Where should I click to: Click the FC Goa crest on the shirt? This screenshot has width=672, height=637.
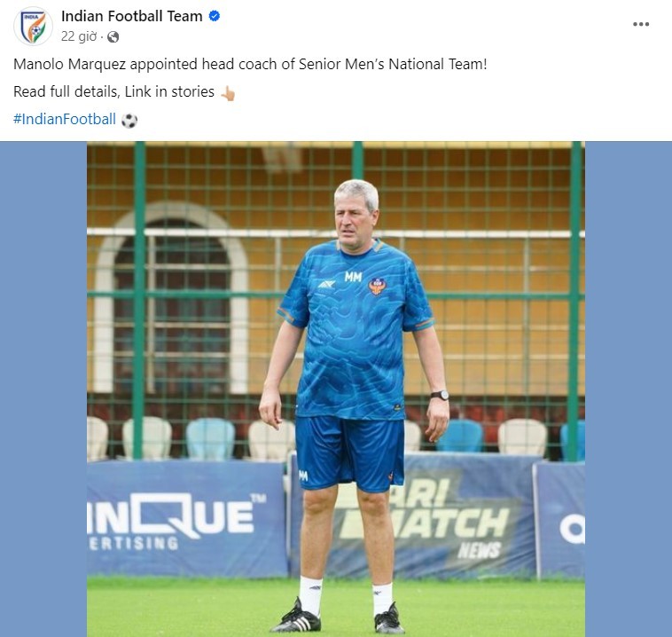(x=377, y=286)
